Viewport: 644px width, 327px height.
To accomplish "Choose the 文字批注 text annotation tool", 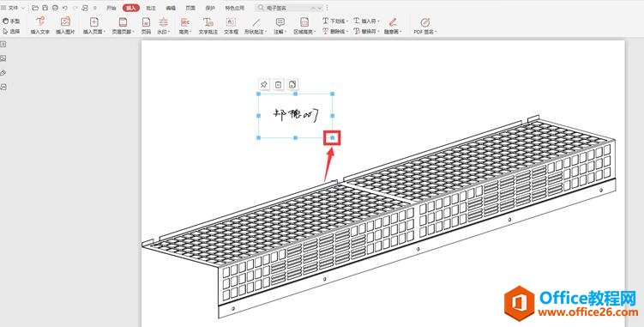I will (x=208, y=26).
